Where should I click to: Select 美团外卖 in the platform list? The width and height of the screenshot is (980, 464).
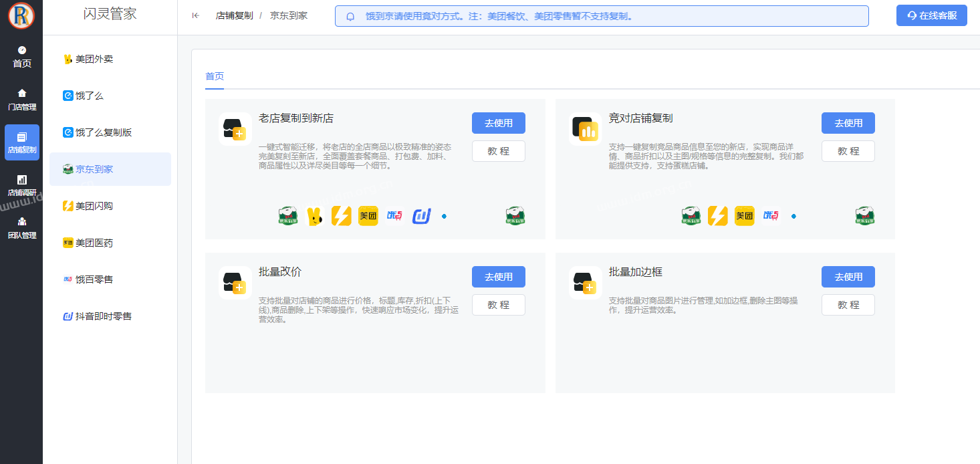coord(110,59)
